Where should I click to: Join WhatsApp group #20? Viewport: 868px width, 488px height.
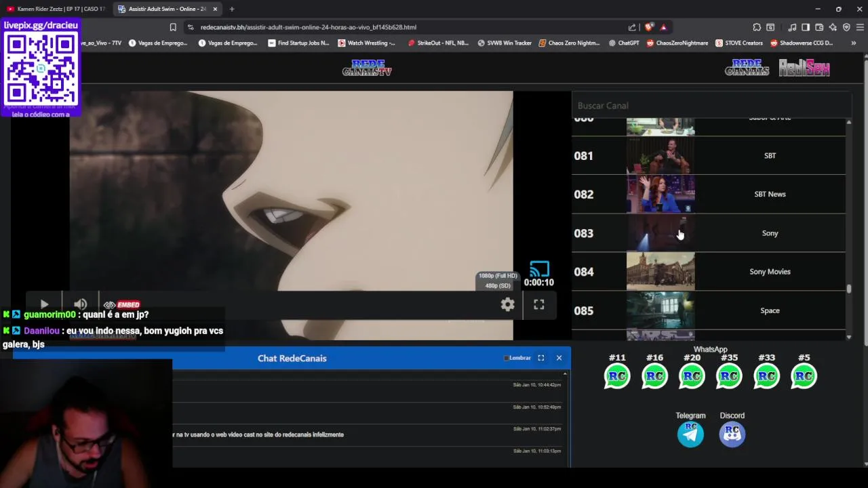[692, 376]
